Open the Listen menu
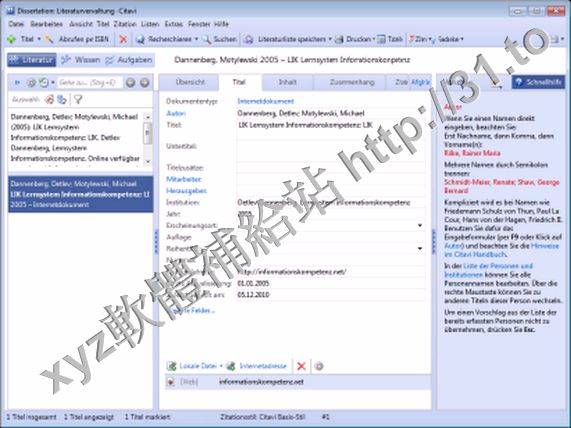This screenshot has width=571, height=428. pos(150,24)
